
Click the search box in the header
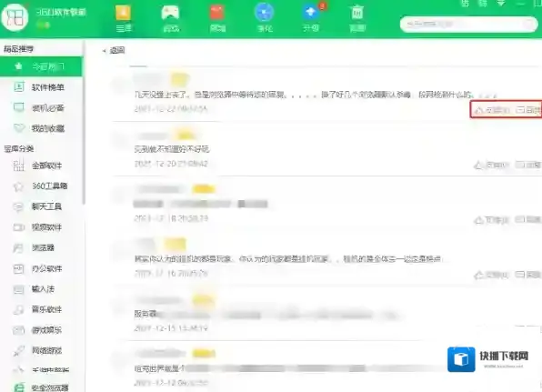click(468, 25)
